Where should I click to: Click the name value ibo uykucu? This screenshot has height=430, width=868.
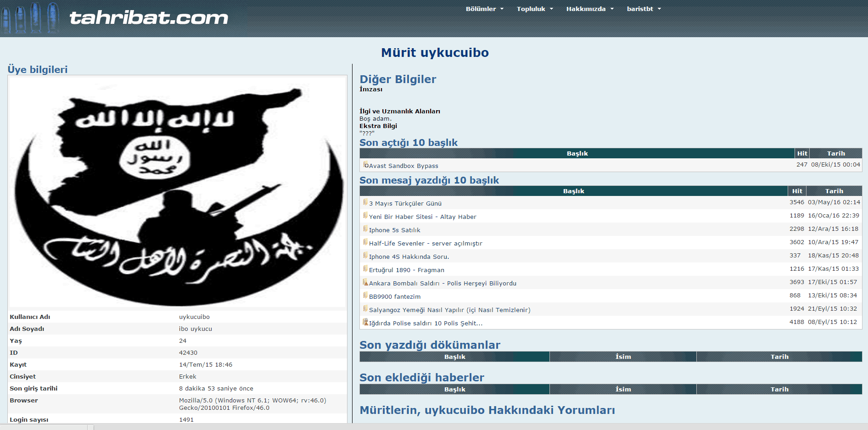pos(196,329)
